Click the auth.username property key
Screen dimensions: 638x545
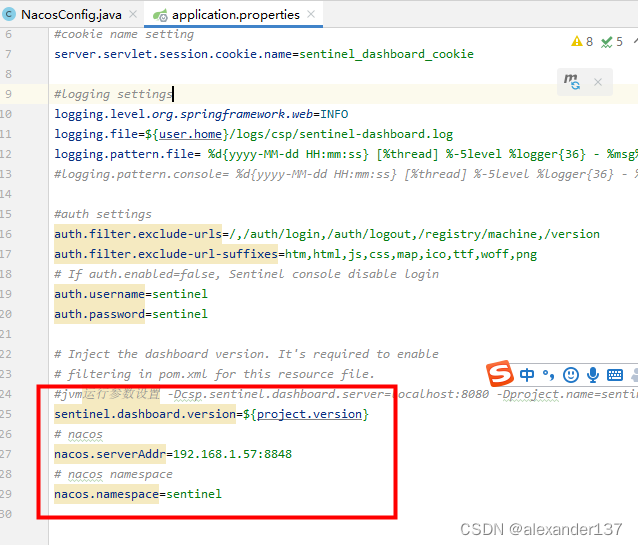(x=99, y=294)
